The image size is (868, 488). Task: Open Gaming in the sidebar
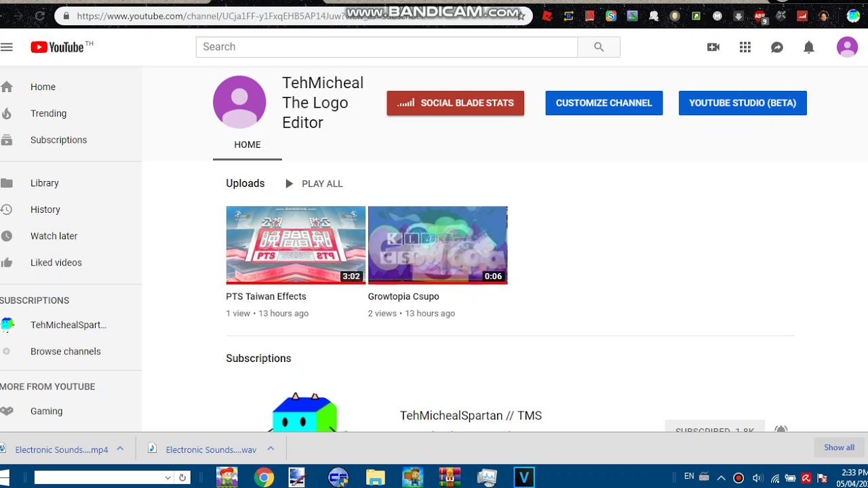(46, 411)
